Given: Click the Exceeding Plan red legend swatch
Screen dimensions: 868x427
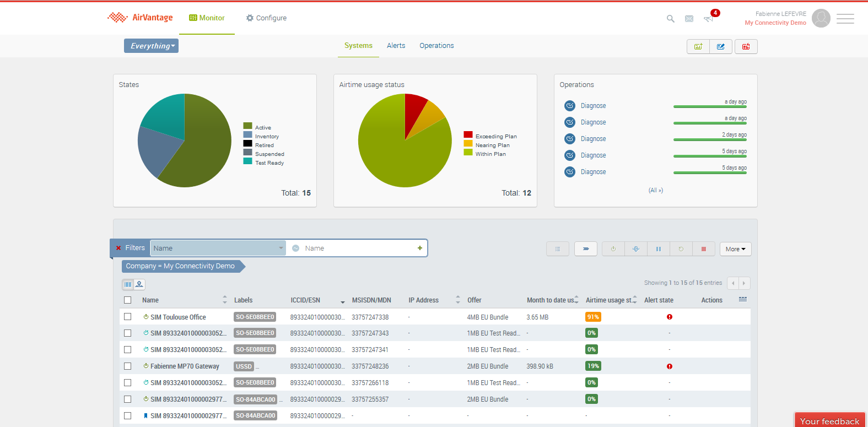Looking at the screenshot, I should tap(468, 134).
